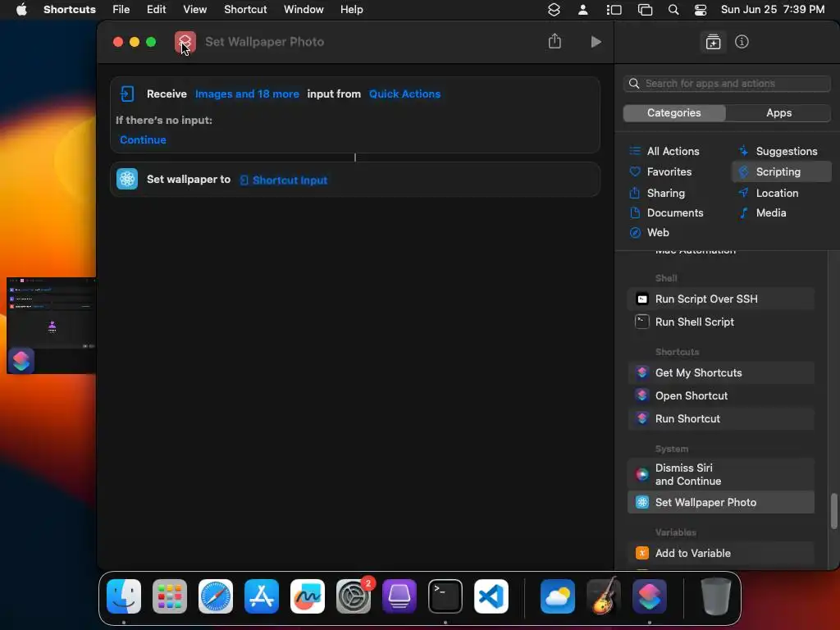The height and width of the screenshot is (630, 840).
Task: Change 'Images and 18 more' input types
Action: 247,94
